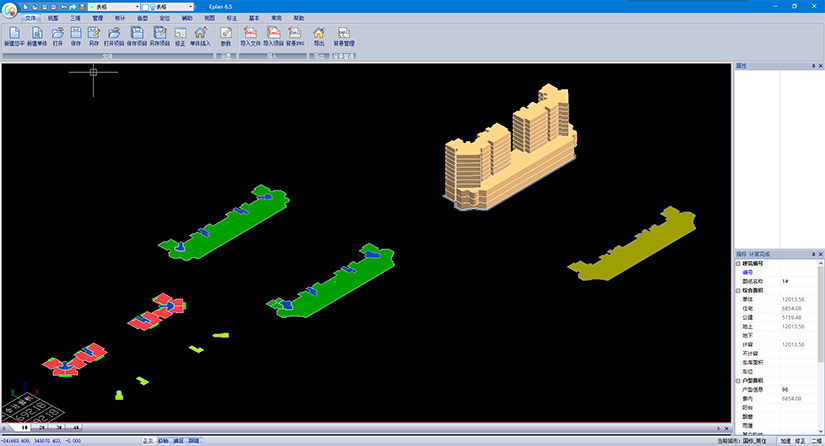Collapse the 户型面积 property group
825x446 pixels.
[x=738, y=381]
